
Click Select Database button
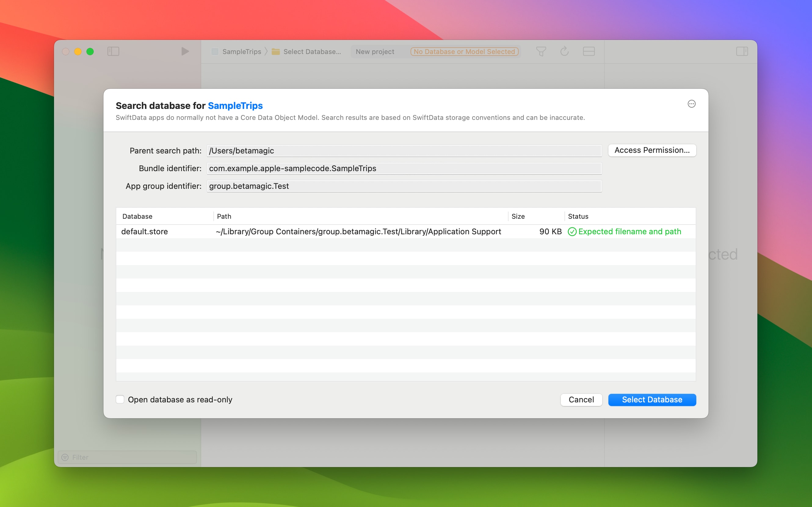point(652,400)
